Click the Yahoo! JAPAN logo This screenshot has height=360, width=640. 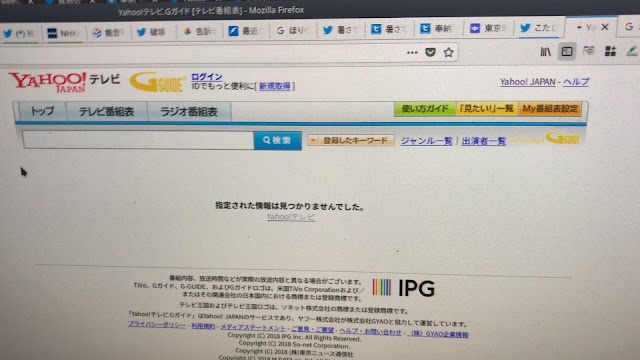tap(47, 82)
